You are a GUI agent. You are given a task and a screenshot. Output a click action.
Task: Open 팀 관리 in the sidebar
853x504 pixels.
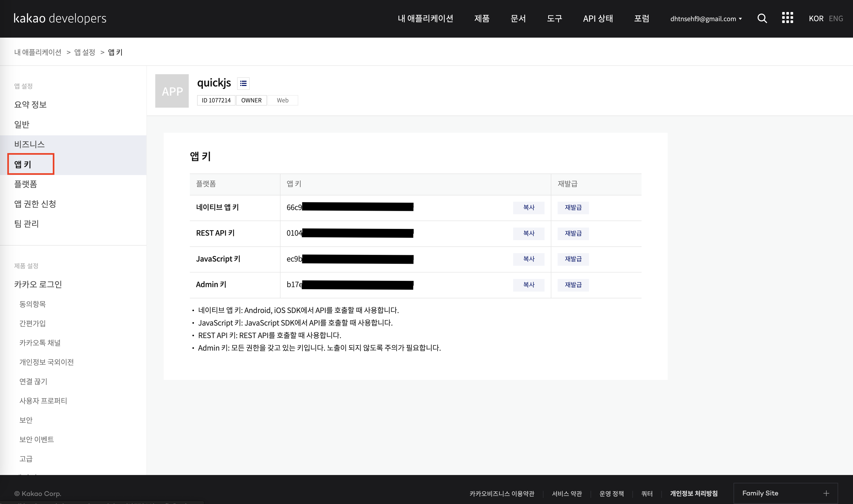pos(26,223)
